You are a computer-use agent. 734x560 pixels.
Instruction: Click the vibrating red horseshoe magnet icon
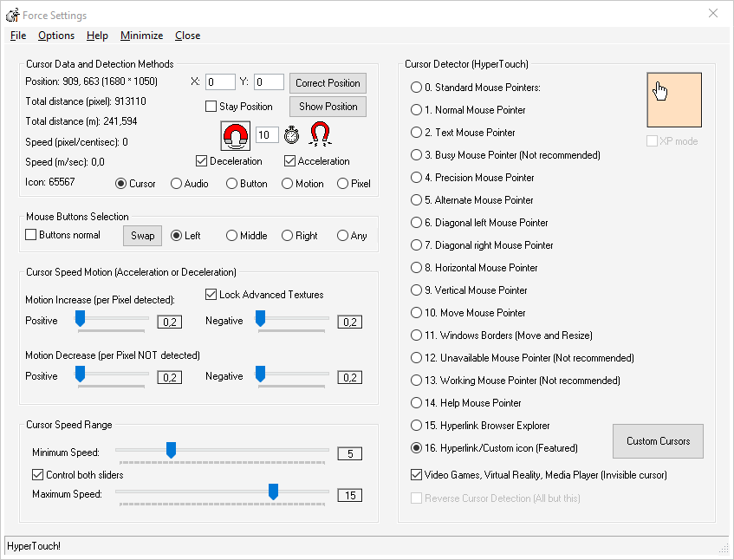point(320,134)
